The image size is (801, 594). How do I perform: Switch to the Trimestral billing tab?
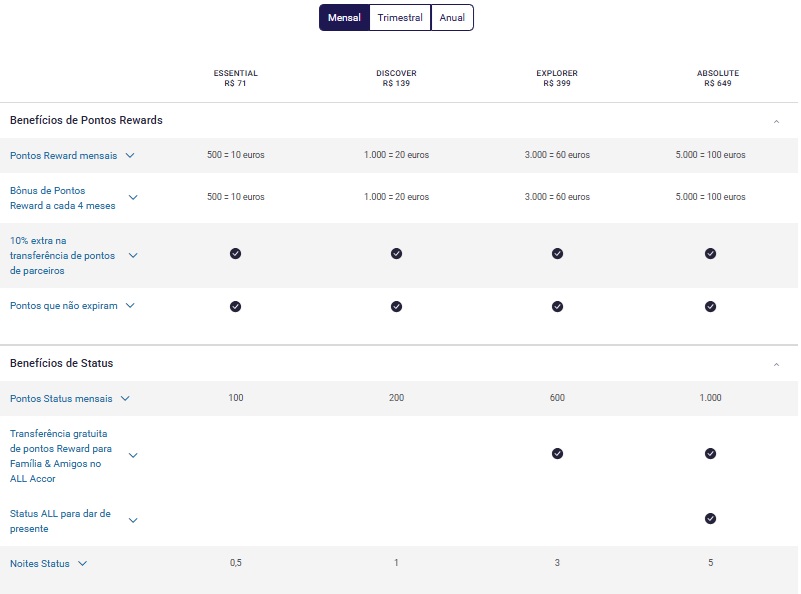(x=400, y=18)
